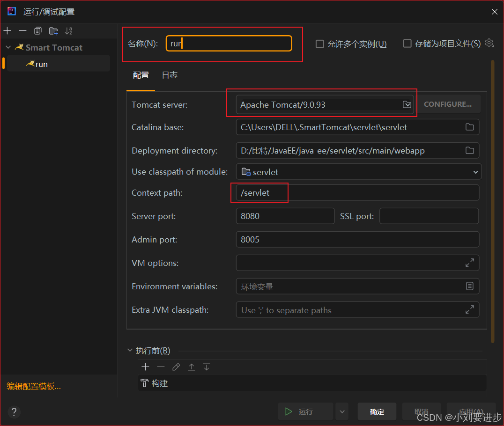Image resolution: width=504 pixels, height=426 pixels.
Task: Click the Context path field
Action: coord(357,193)
